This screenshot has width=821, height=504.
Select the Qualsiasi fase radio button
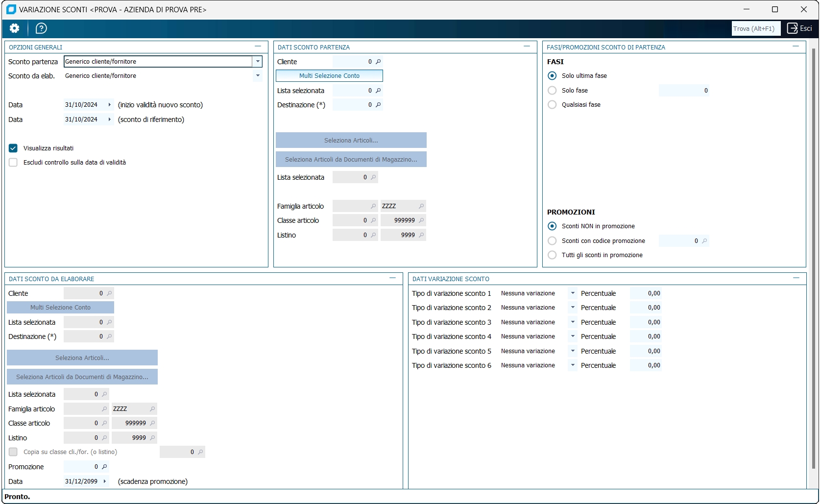(552, 105)
